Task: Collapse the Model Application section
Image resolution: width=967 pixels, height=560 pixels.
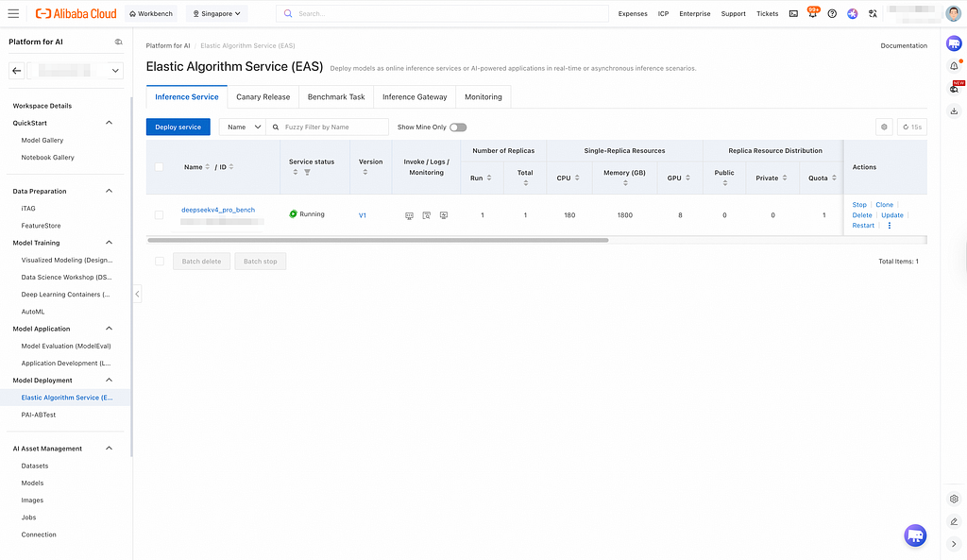Action: click(x=110, y=329)
